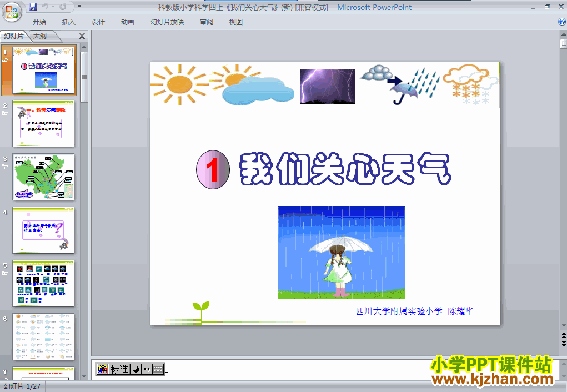Select the sun behind cloud clipart
The width and height of the screenshot is (567, 392).
point(253,84)
